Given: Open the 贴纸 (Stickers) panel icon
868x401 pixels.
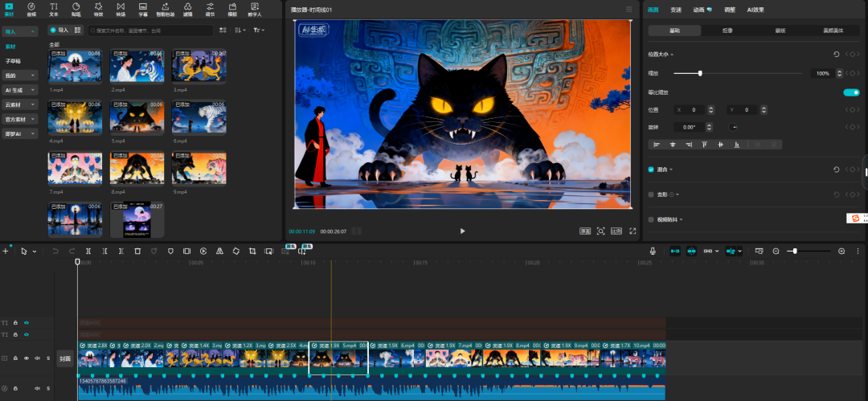Looking at the screenshot, I should coord(76,9).
